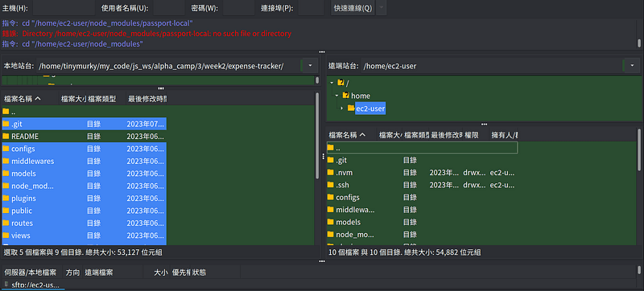Sort remote files by 擁有人 column
The image size is (644, 291).
click(x=504, y=135)
